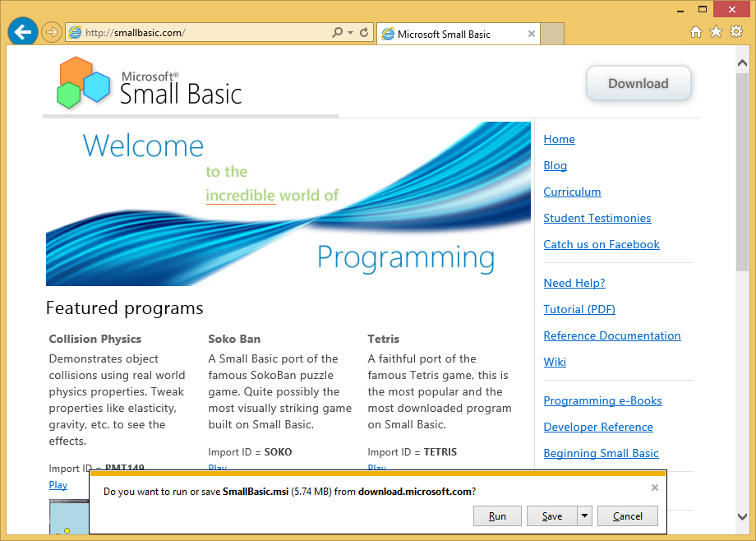Open Favorites star icon

716,32
